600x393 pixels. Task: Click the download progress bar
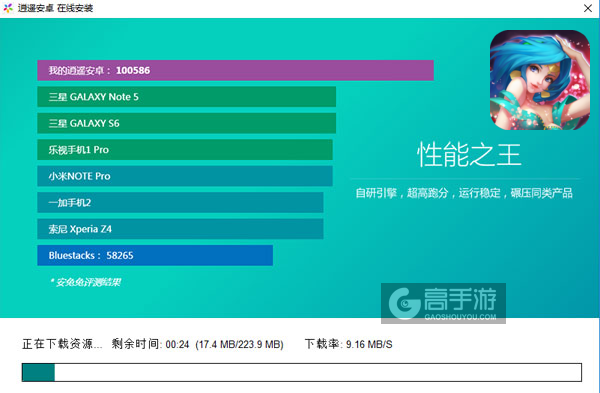click(302, 372)
